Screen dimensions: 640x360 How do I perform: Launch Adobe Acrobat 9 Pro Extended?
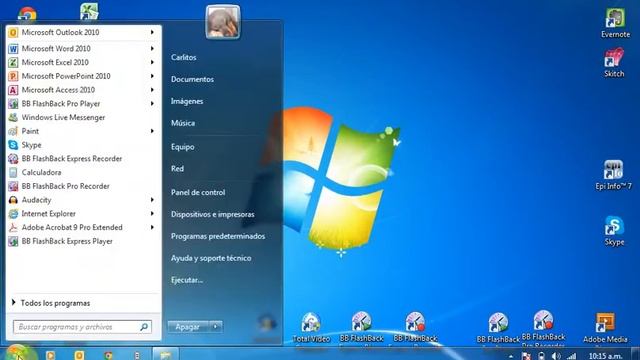[84, 227]
